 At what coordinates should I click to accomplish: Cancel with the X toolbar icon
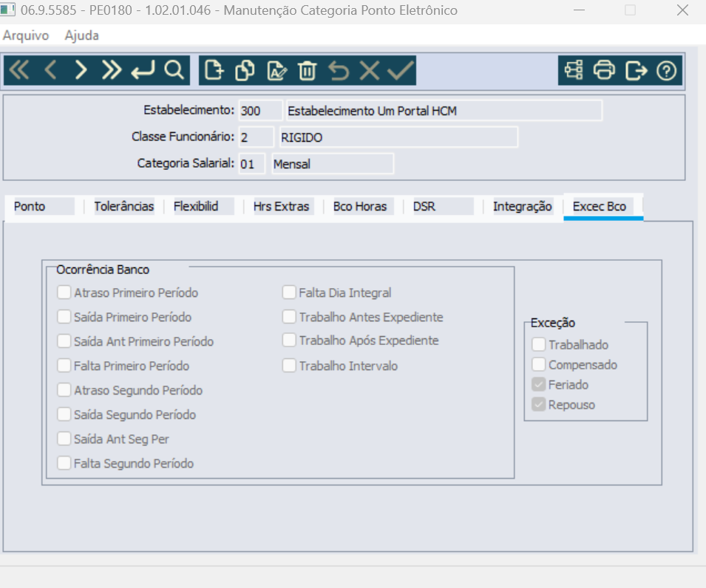tap(370, 70)
